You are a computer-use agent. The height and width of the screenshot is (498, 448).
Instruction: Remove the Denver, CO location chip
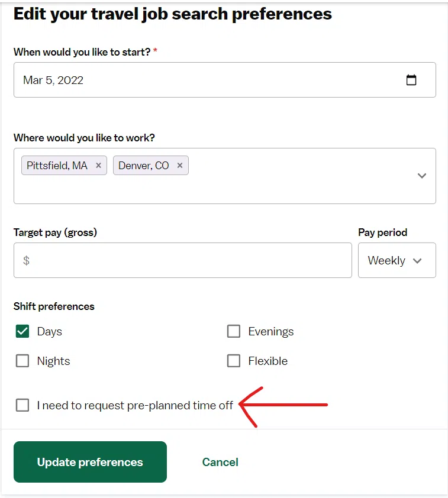[x=180, y=166]
